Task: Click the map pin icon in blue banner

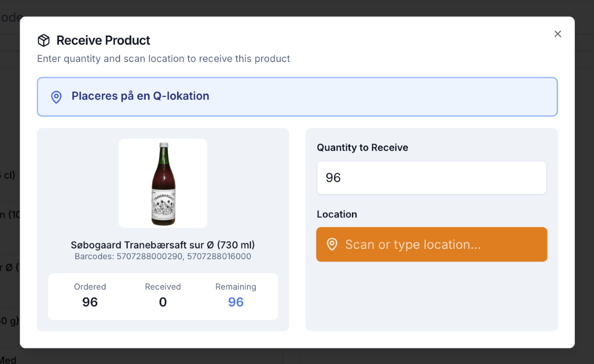Action: coord(57,97)
